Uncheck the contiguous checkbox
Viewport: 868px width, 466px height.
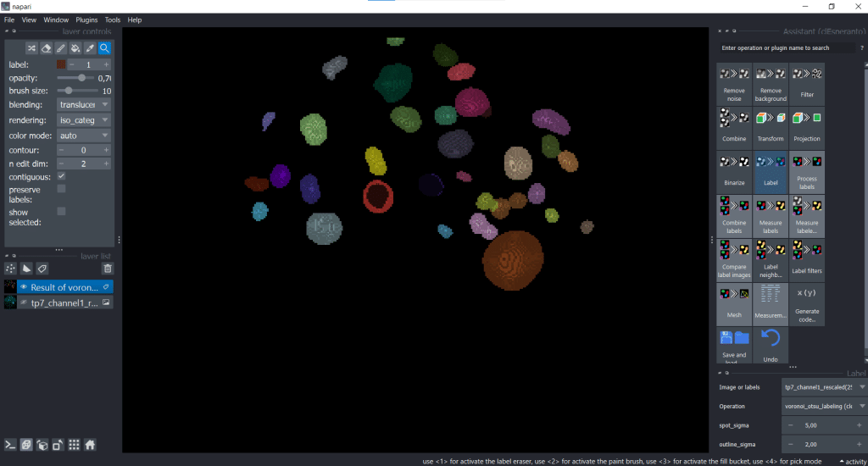61,176
